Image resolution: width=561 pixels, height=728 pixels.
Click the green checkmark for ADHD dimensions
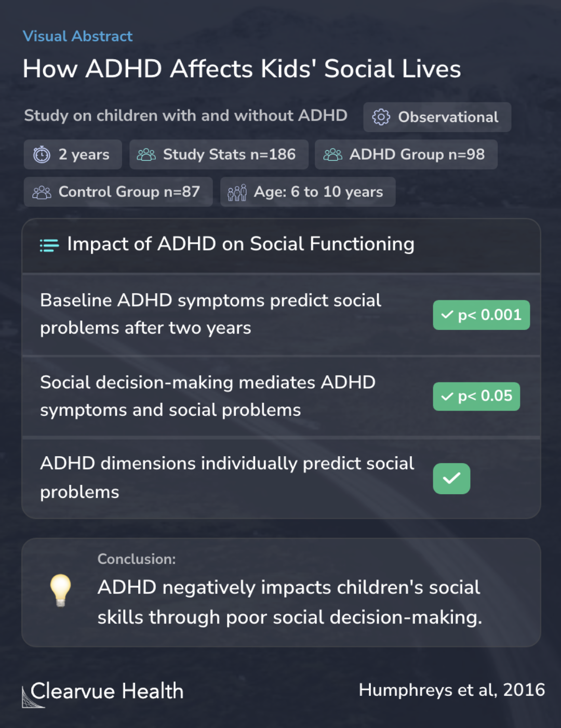(x=451, y=479)
